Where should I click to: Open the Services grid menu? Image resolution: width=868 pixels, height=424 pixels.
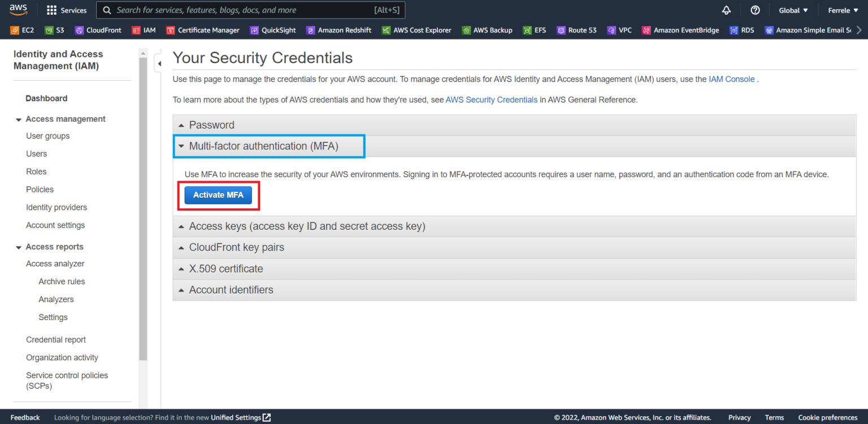pos(66,10)
